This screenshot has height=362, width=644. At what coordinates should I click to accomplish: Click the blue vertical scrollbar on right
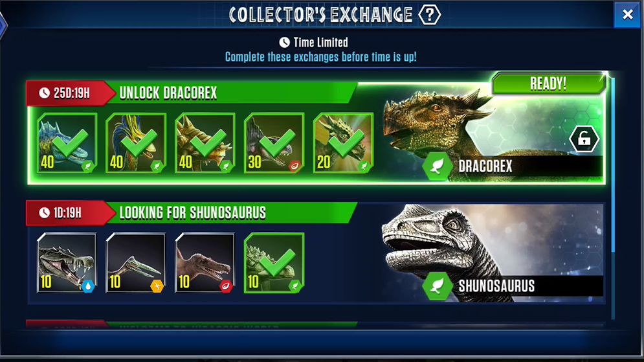click(x=613, y=164)
